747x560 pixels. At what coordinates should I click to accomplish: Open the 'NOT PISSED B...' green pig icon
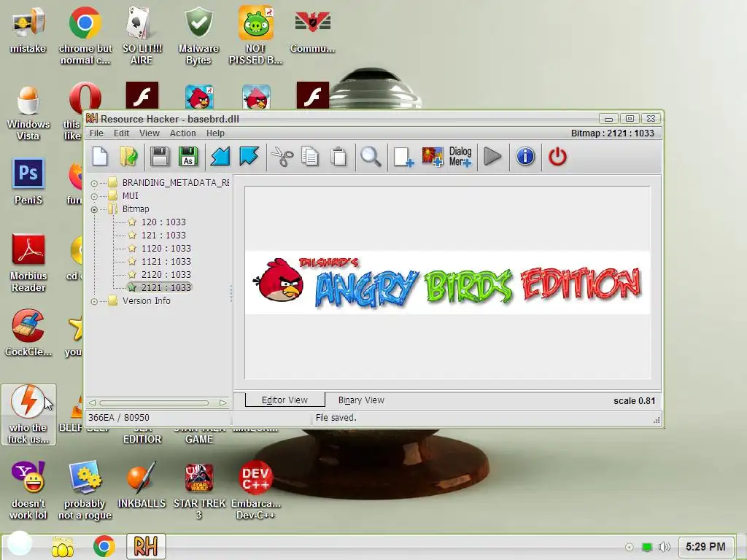(x=256, y=36)
